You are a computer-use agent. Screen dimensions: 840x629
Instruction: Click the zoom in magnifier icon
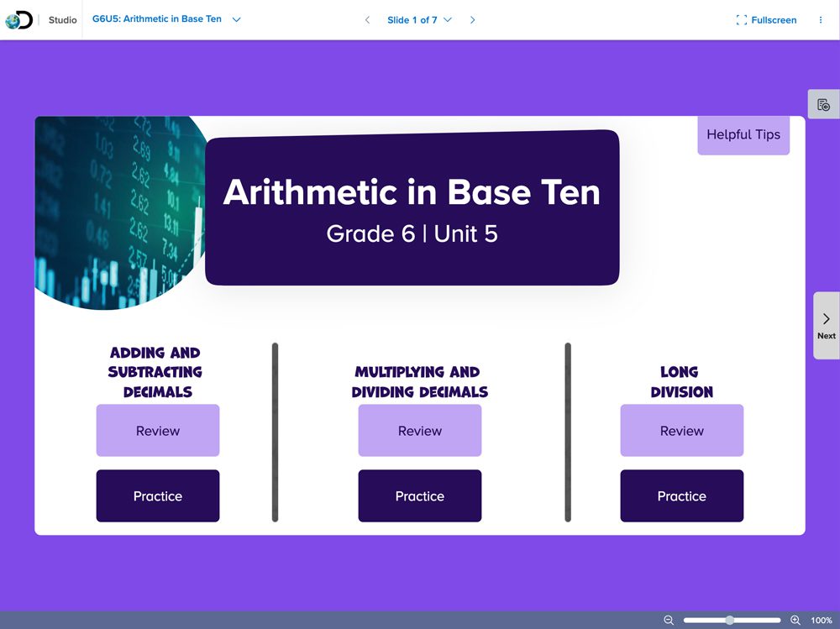click(795, 620)
